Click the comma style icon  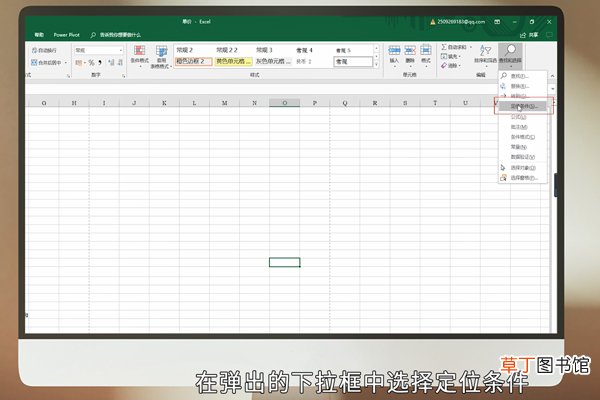(x=100, y=62)
